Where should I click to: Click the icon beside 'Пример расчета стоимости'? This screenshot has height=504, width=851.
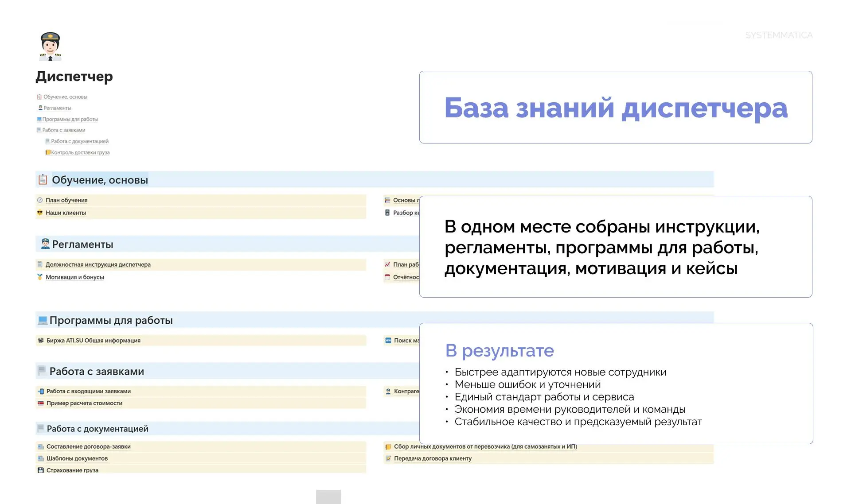click(40, 403)
